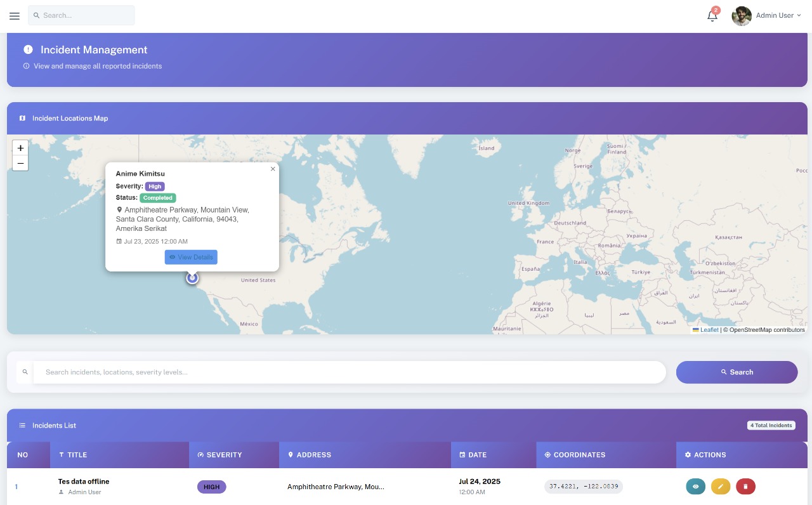Open the eye view icon for Tes data offline
The height and width of the screenshot is (505, 812).
[696, 486]
